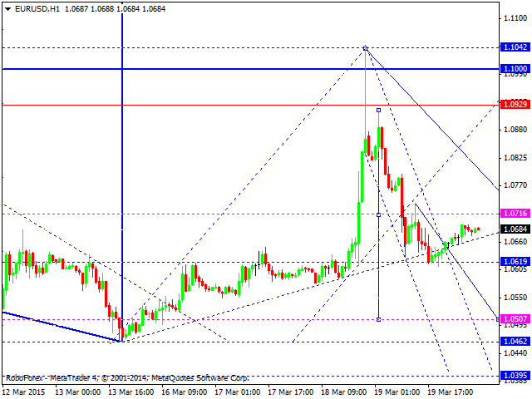Click the 12 Mar 2015 date label
Viewport: 532px width, 399px height.
tap(24, 392)
